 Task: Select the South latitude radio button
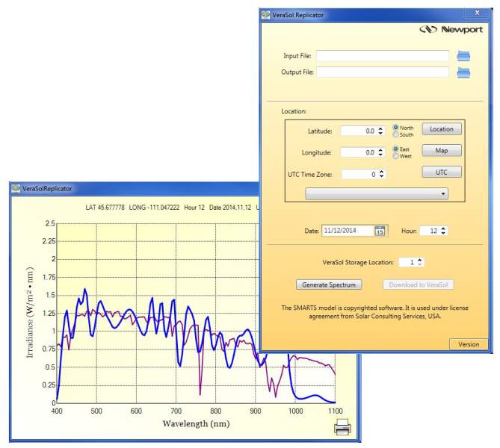click(396, 134)
